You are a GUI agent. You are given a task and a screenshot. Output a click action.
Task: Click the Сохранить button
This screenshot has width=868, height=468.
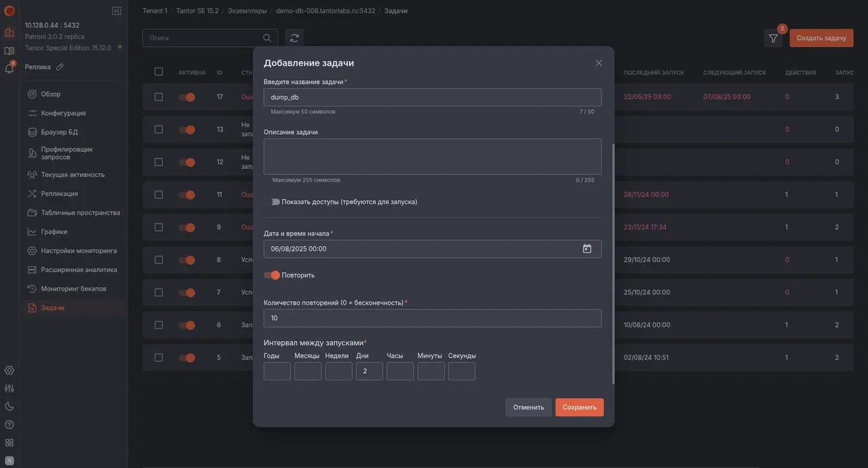[x=580, y=406]
